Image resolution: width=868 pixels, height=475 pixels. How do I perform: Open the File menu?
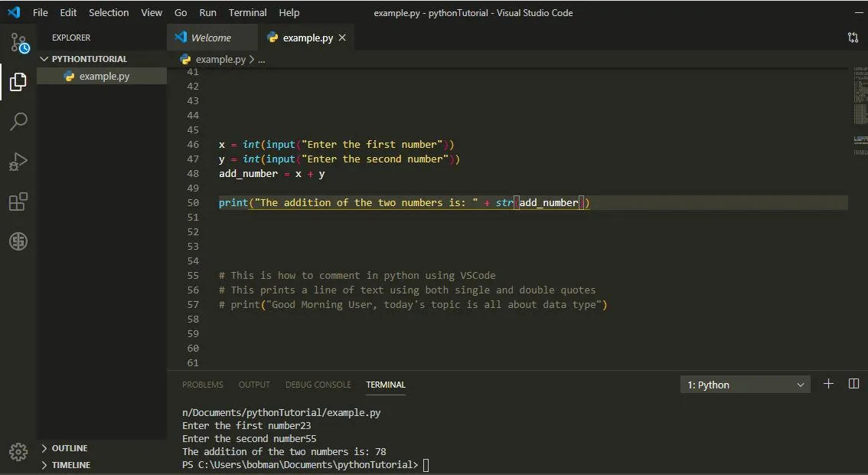coord(41,12)
